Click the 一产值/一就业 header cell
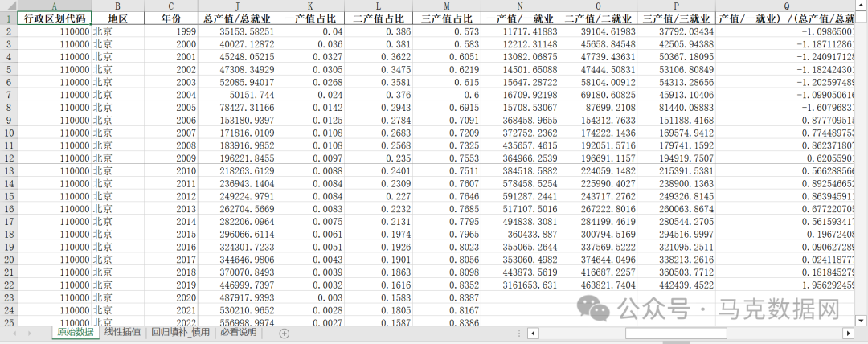The height and width of the screenshot is (344, 868). (x=520, y=18)
